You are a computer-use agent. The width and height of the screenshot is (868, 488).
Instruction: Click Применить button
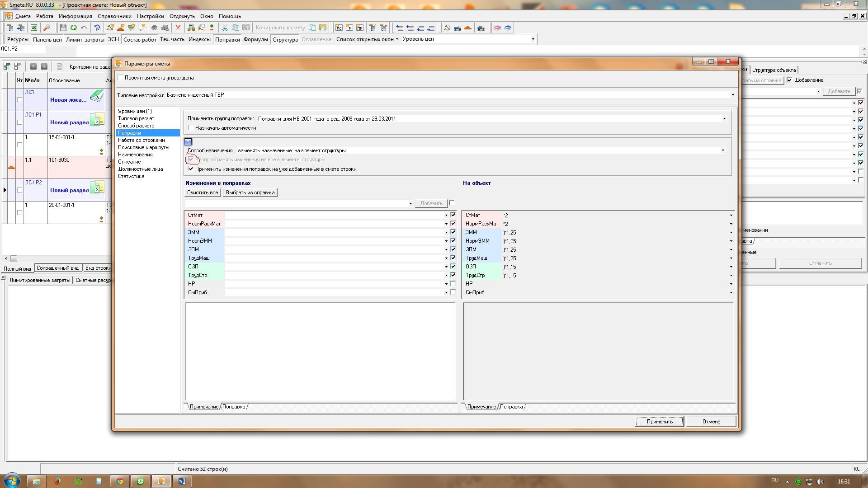[659, 422]
